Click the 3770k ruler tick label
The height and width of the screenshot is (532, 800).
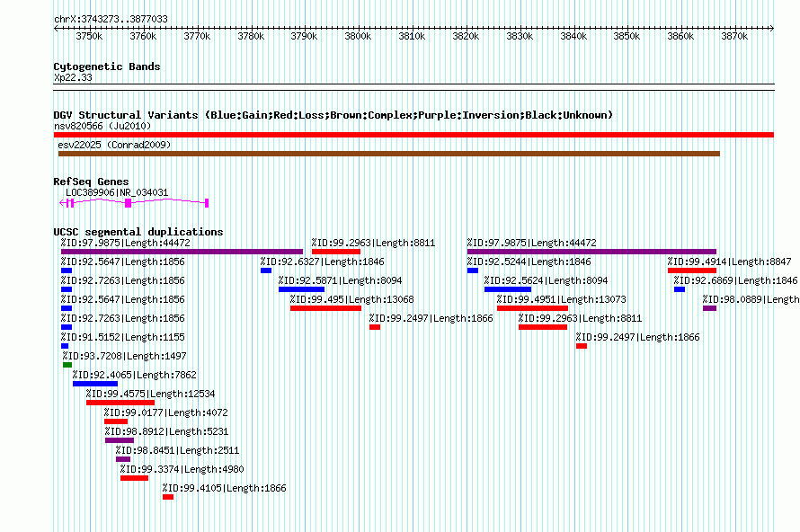(197, 36)
